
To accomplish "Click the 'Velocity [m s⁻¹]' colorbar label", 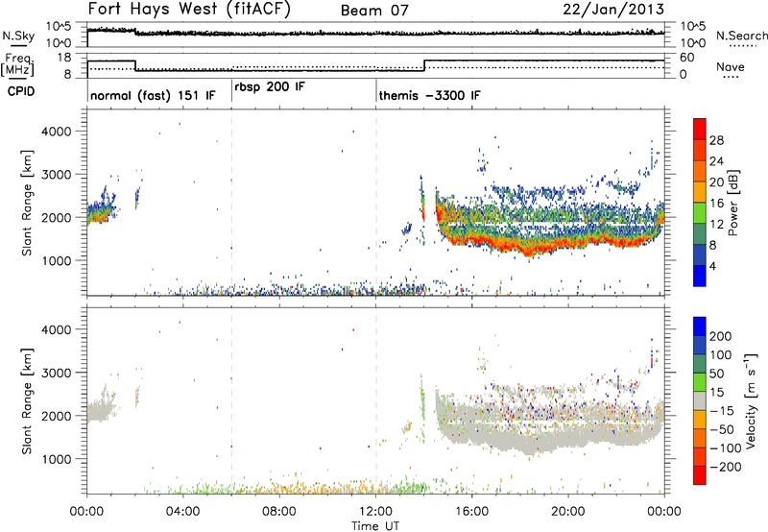I will (x=750, y=400).
